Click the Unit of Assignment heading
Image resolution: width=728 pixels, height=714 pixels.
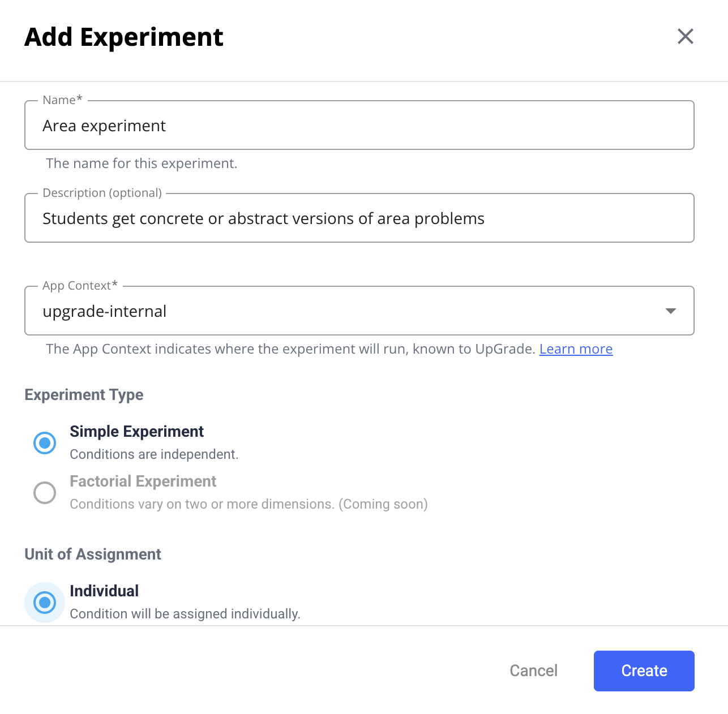click(93, 554)
